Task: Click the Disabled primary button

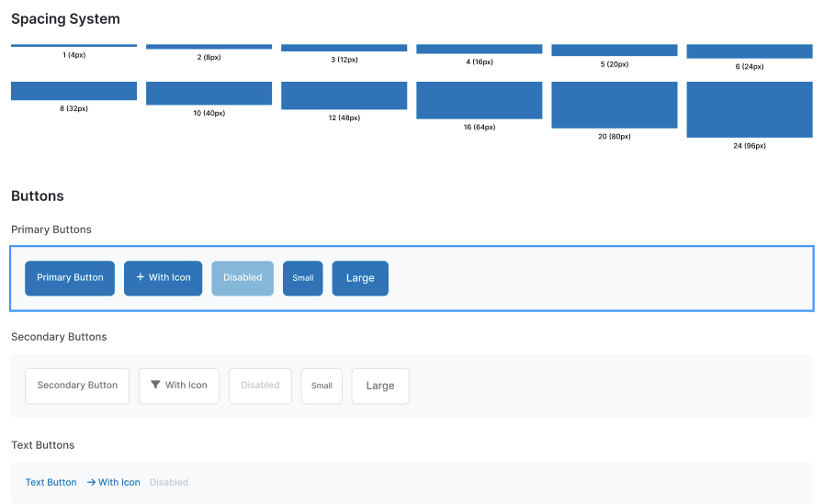Action: point(243,278)
